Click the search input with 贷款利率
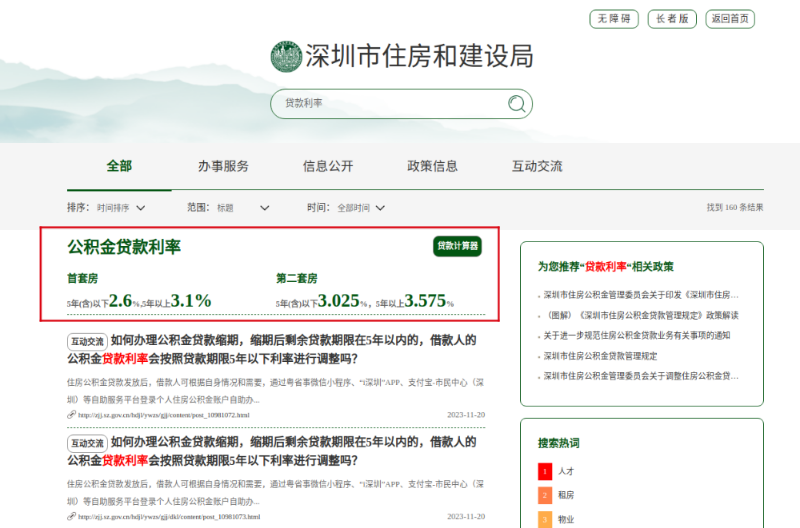Image resolution: width=800 pixels, height=528 pixels. 390,104
